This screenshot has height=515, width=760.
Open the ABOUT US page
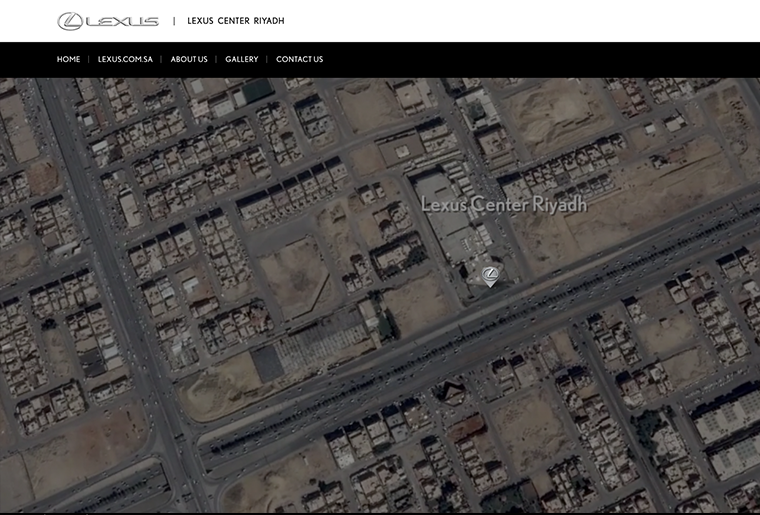189,59
